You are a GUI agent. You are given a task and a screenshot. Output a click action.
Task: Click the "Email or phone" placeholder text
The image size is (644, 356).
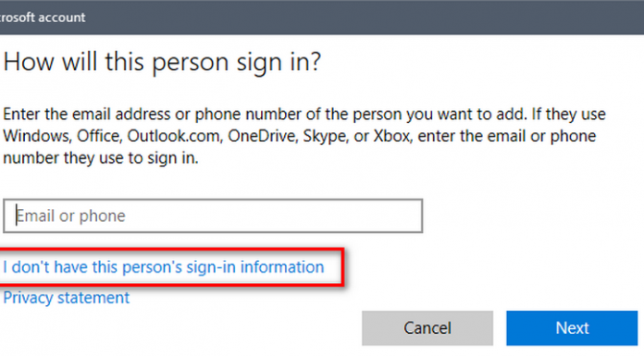[x=70, y=216]
